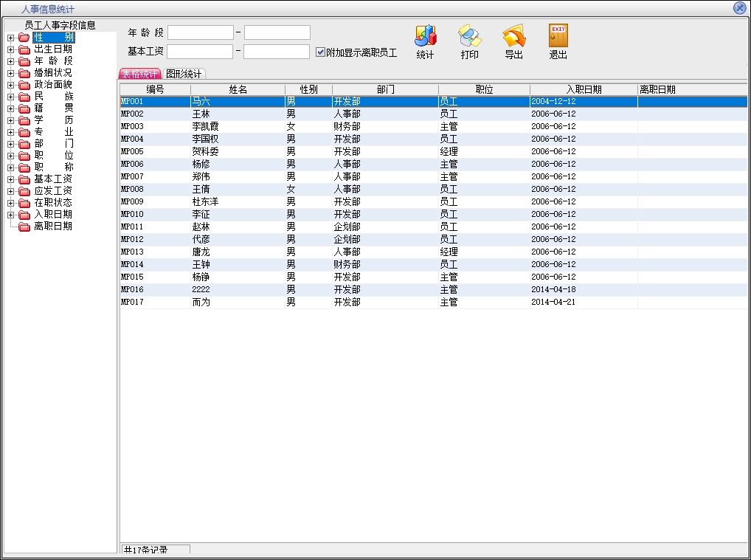Expand the 政治面貌 tree node

click(x=10, y=85)
